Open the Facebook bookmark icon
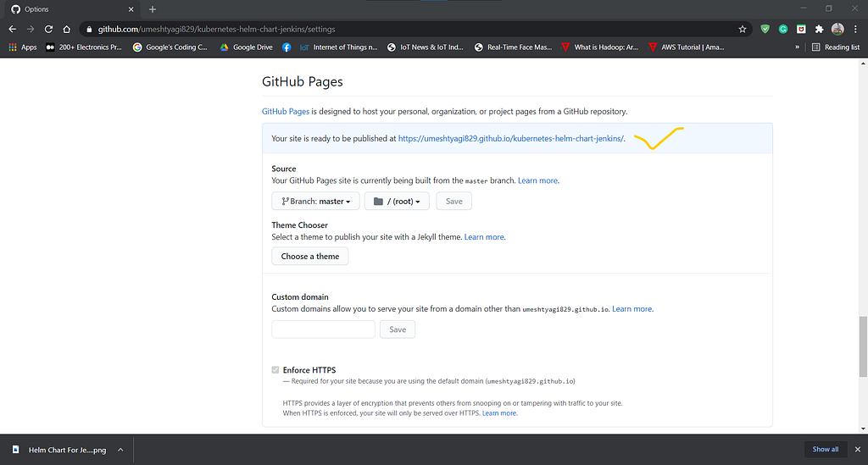Viewport: 868px width, 465px height. coord(287,47)
